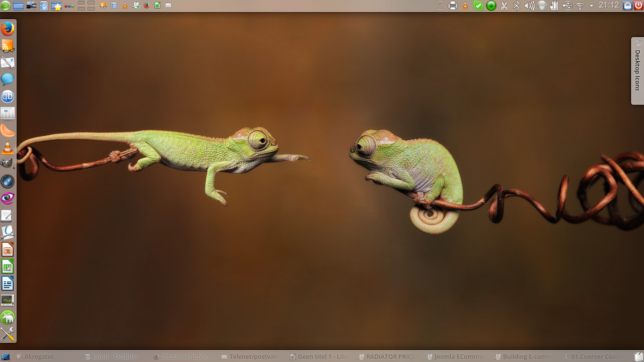Toggle Bluetooth from the system tray
The width and height of the screenshot is (644, 362).
[x=517, y=6]
